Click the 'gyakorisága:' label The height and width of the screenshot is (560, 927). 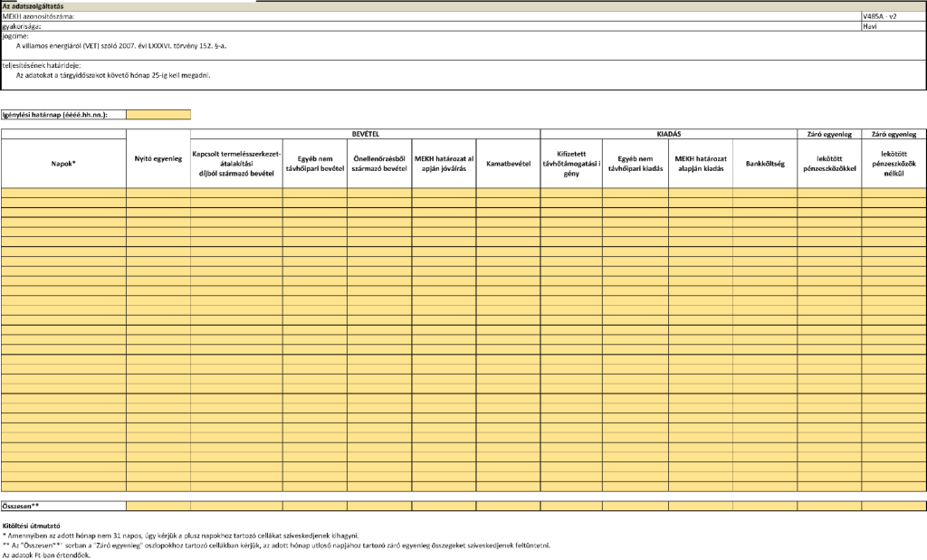point(22,26)
